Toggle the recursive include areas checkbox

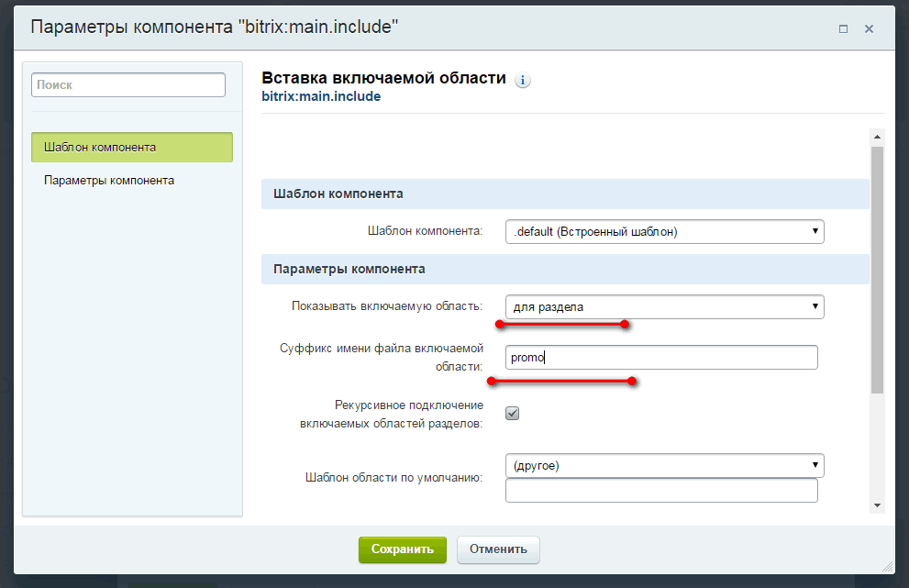tap(513, 414)
